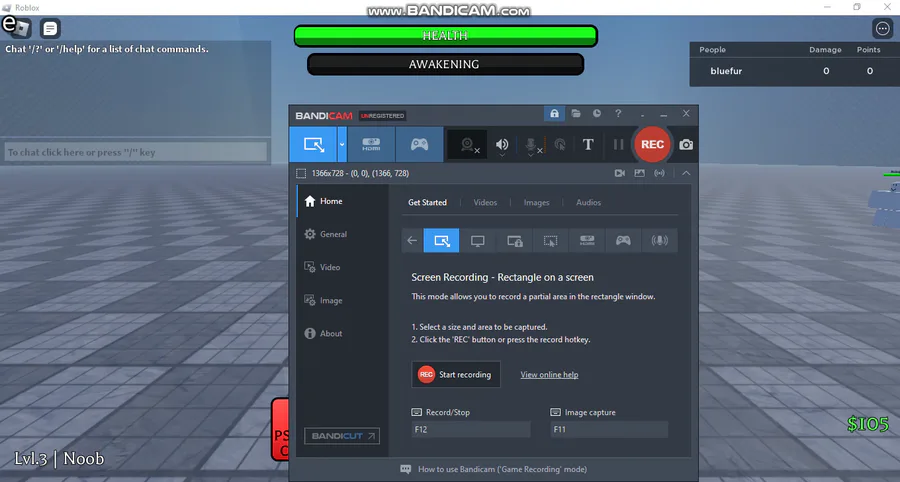The image size is (900, 482).
Task: Open the Home sidebar section
Action: pos(343,201)
